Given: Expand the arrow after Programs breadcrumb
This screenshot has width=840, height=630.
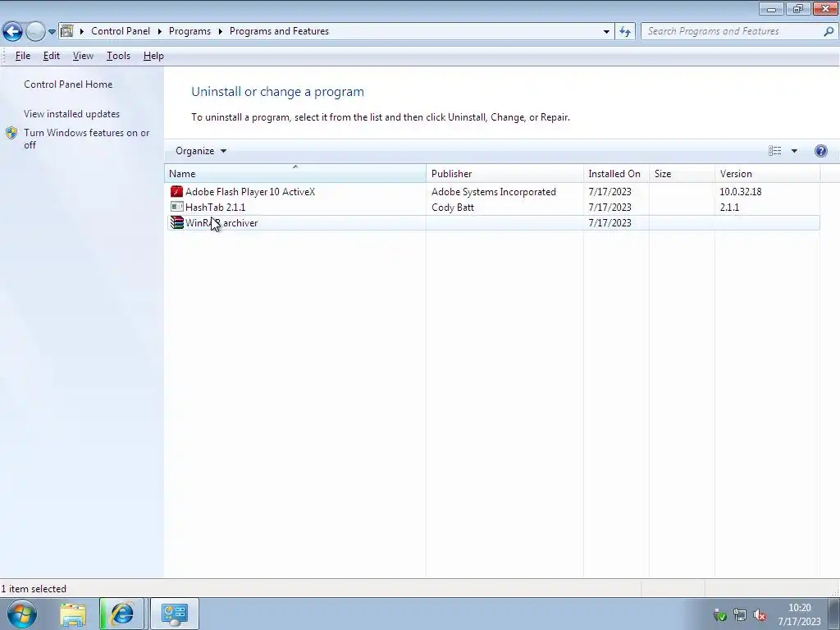Looking at the screenshot, I should 220,32.
